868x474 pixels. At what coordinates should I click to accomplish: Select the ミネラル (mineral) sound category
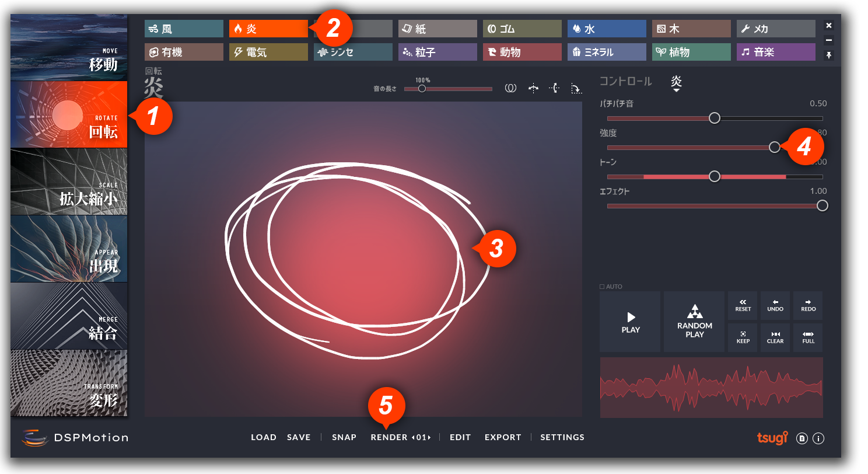point(607,52)
